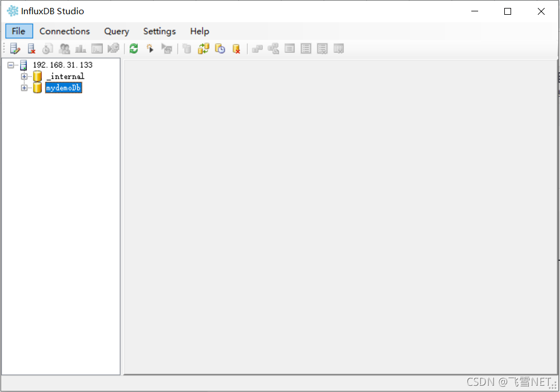The width and height of the screenshot is (560, 392).
Task: Close the InfluxDB Studio window
Action: (541, 11)
